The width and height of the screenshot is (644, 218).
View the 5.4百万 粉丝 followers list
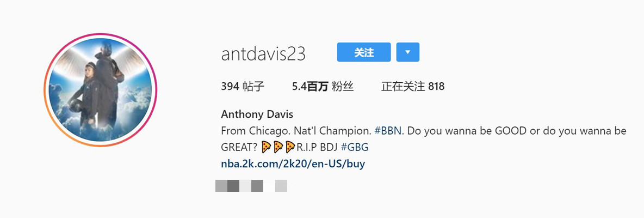(x=323, y=86)
